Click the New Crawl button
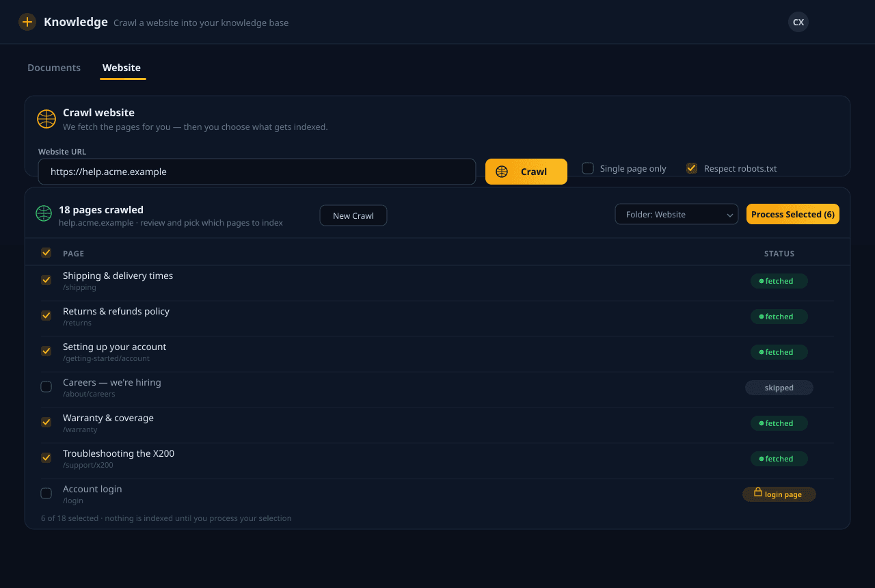 tap(353, 215)
